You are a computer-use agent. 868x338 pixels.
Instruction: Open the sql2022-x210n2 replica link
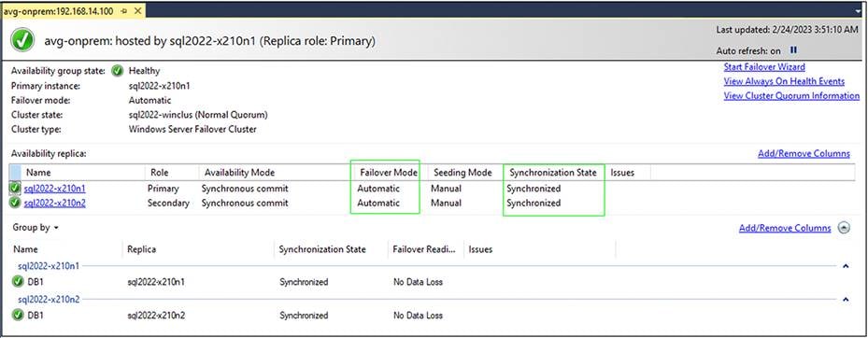click(54, 203)
